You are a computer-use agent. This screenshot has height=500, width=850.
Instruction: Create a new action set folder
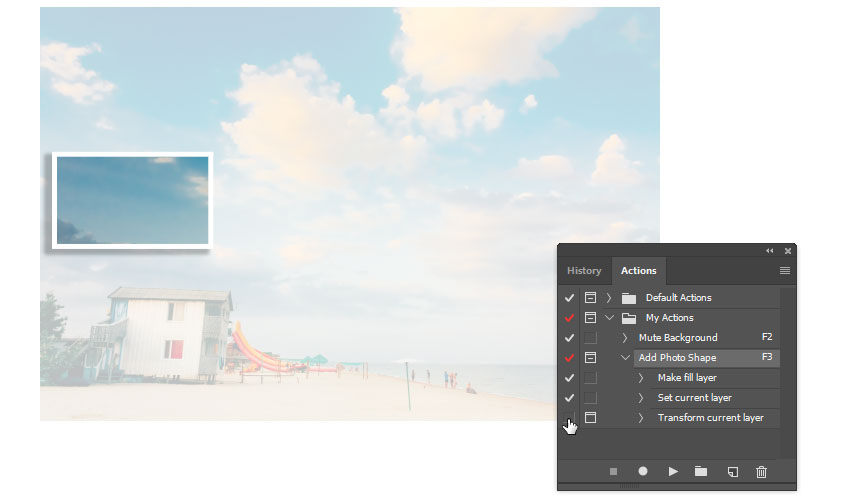point(701,471)
